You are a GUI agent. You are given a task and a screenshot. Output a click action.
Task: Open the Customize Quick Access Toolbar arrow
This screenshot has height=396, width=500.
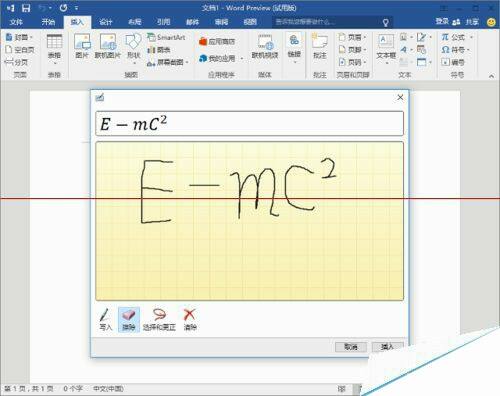(76, 8)
